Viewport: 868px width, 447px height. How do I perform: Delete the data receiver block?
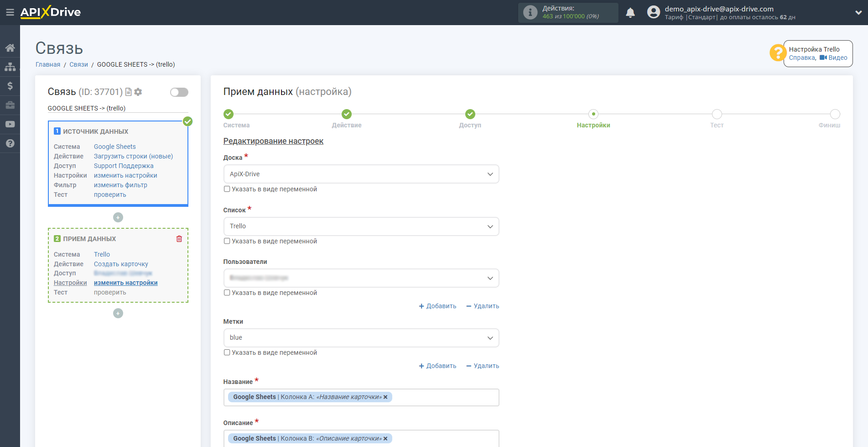[x=179, y=239]
